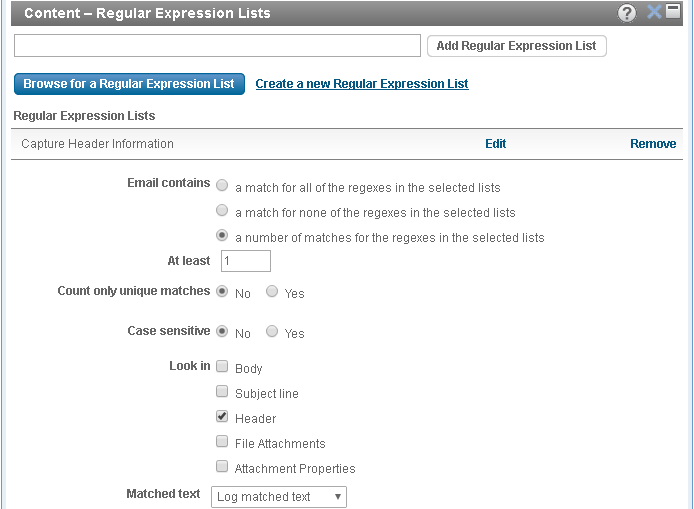
Task: Set Case sensitive to Yes
Action: 272,332
